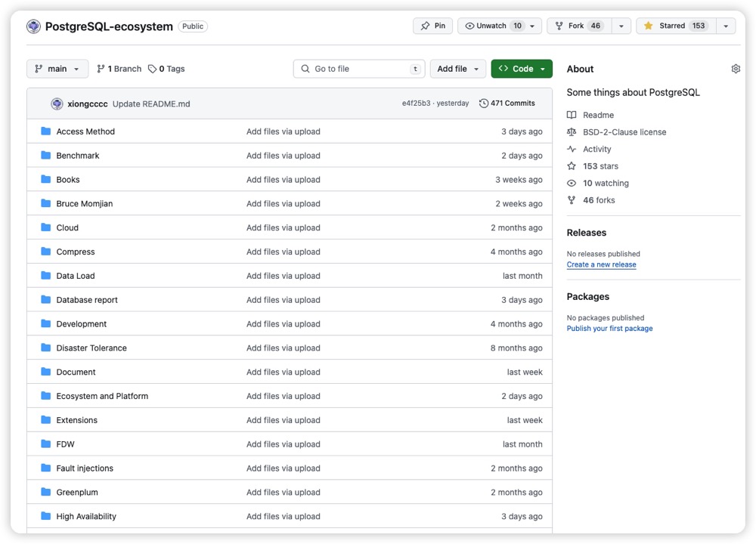Click the Readme book icon
Image resolution: width=756 pixels, height=544 pixels.
pos(572,115)
